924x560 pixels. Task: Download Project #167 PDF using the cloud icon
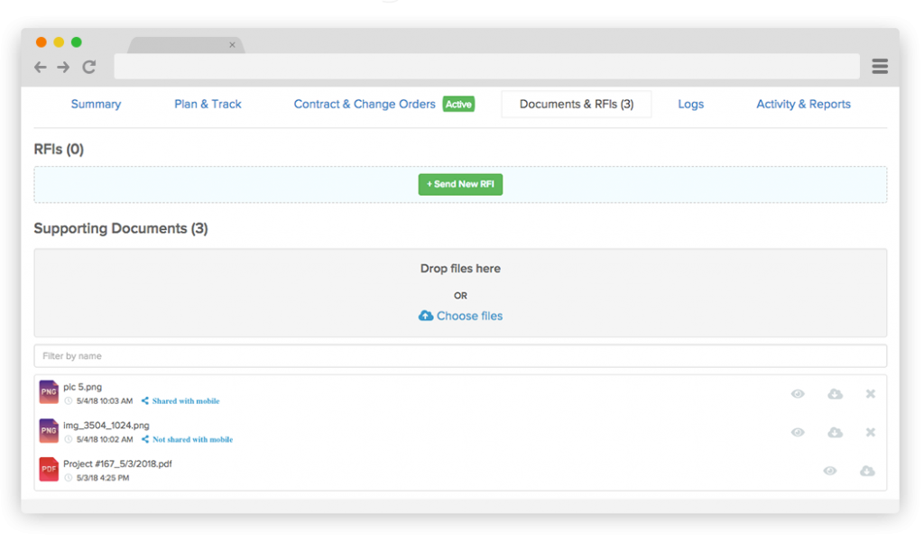[867, 471]
